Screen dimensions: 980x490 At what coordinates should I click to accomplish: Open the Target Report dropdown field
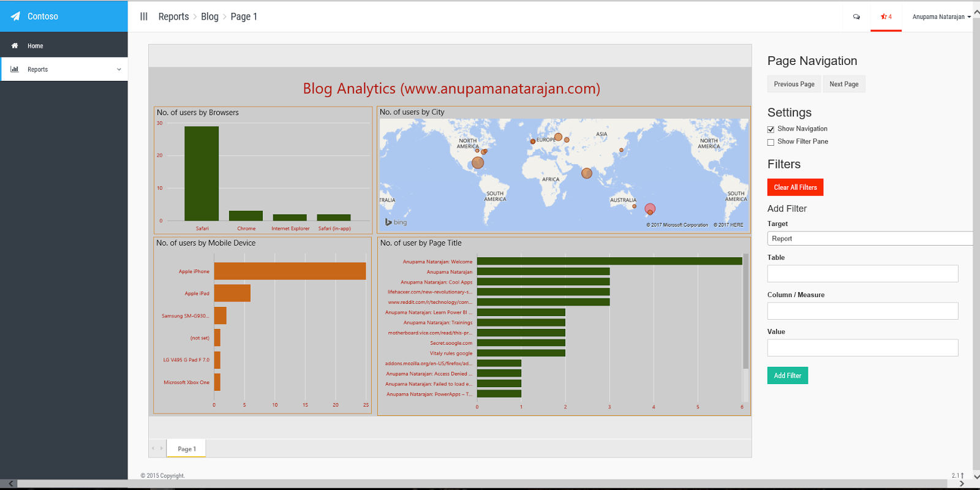(x=870, y=238)
